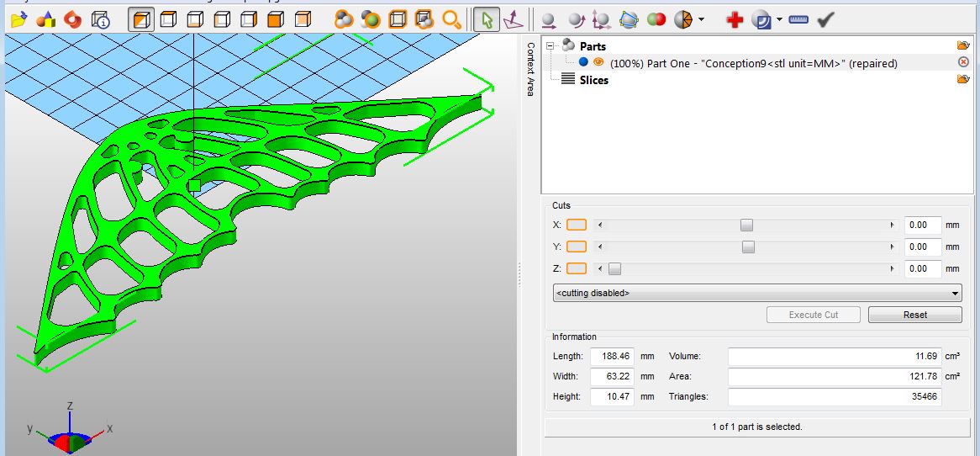The width and height of the screenshot is (980, 456).
Task: Click the Z cut value field
Action: click(x=923, y=269)
